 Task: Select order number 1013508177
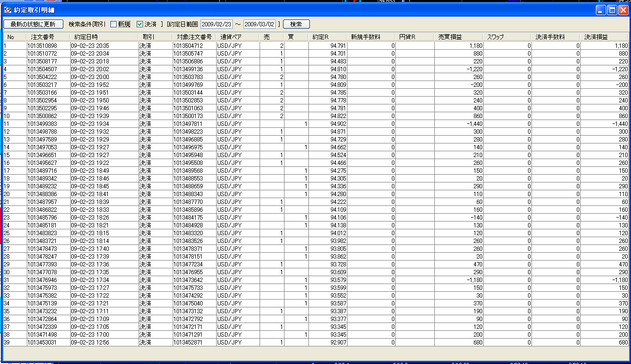[42, 61]
